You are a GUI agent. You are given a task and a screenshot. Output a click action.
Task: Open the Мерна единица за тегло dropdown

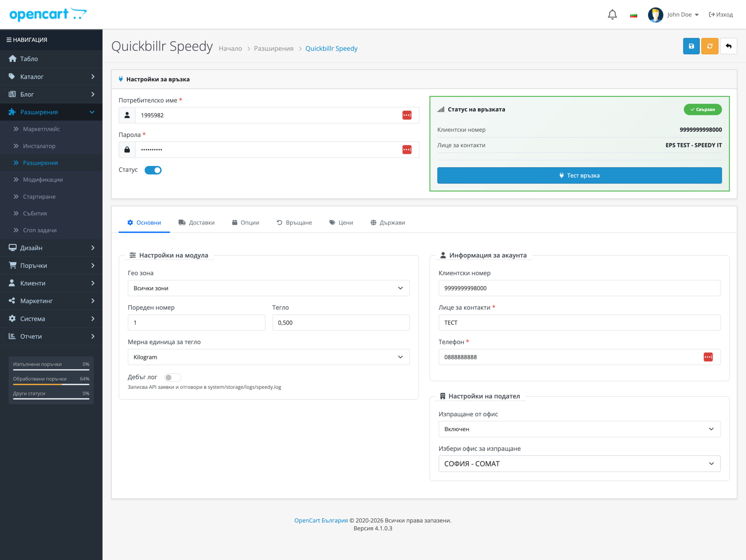268,357
